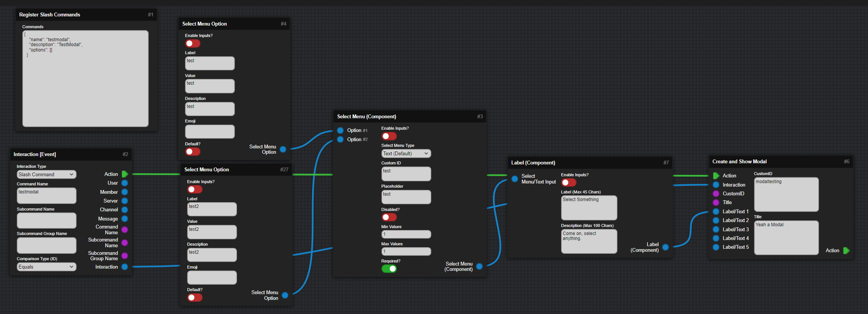Image resolution: width=868 pixels, height=314 pixels.
Task: Toggle Default? on Select Menu Option #27
Action: point(195,298)
